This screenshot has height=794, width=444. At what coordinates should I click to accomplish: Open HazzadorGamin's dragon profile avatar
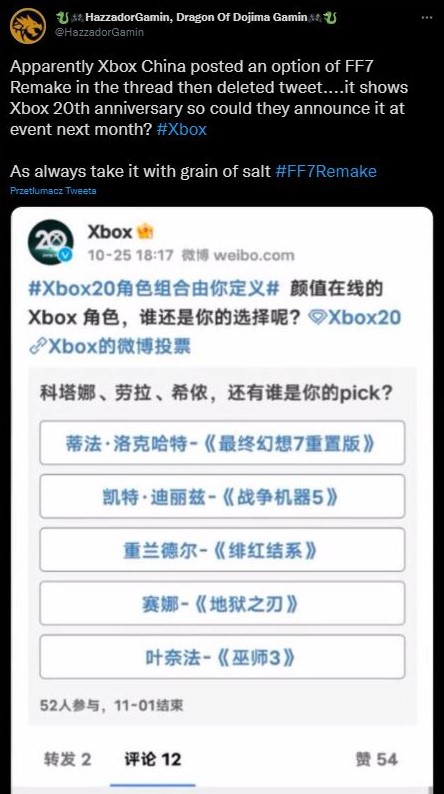(27, 25)
